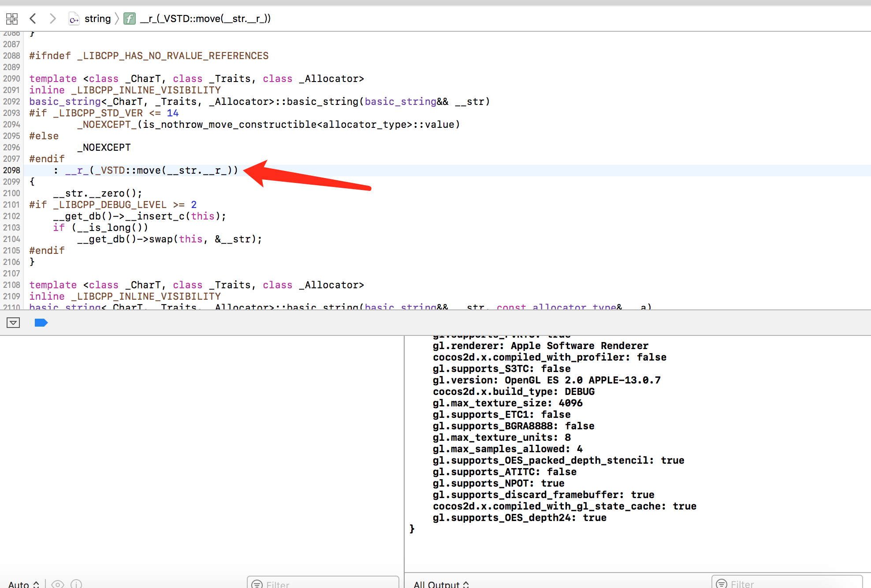871x588 pixels.
Task: Open the related items grid menu
Action: tap(12, 19)
